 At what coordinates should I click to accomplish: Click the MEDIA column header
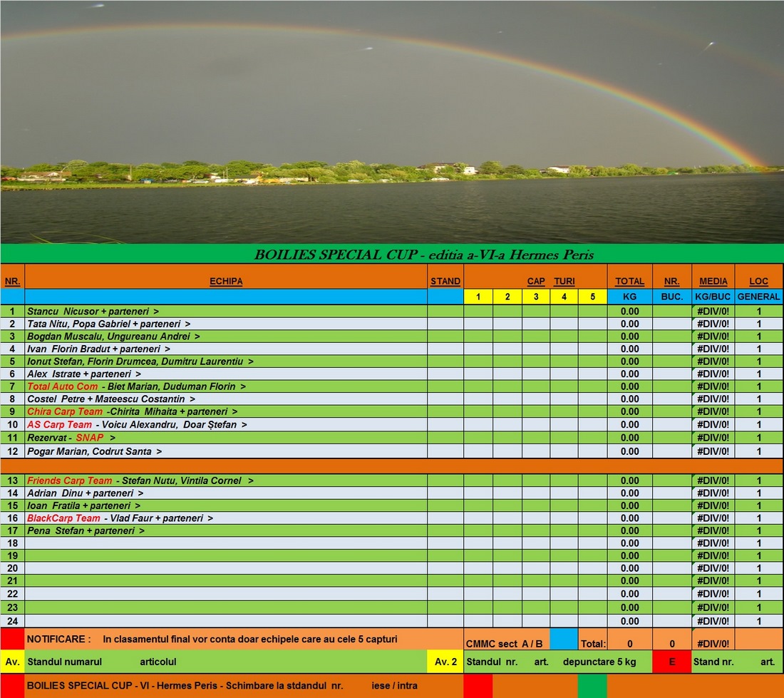[713, 282]
